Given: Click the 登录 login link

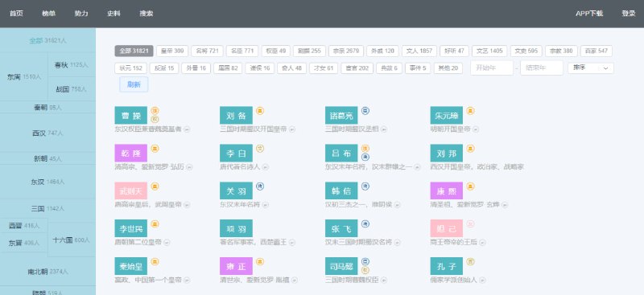Looking at the screenshot, I should [x=629, y=14].
